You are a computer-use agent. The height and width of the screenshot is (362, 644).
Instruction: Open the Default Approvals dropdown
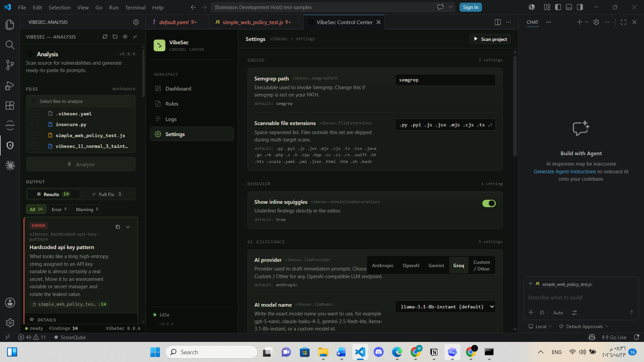[584, 326]
